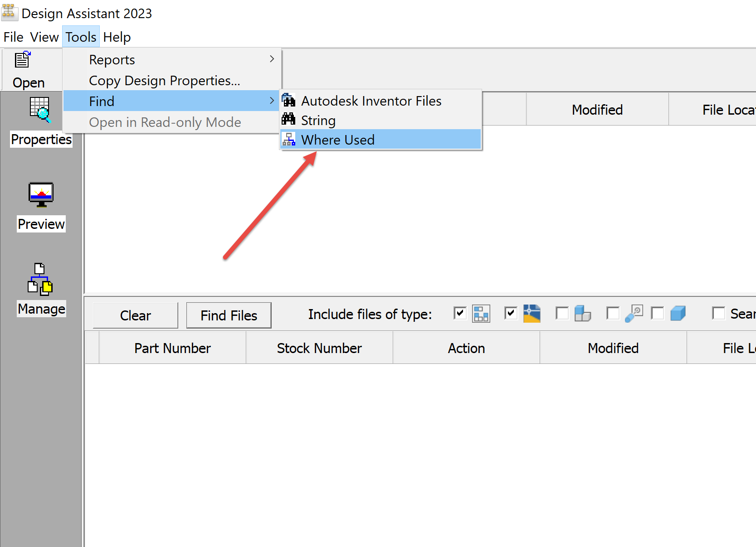Click the lower File Location column header

tap(722, 348)
